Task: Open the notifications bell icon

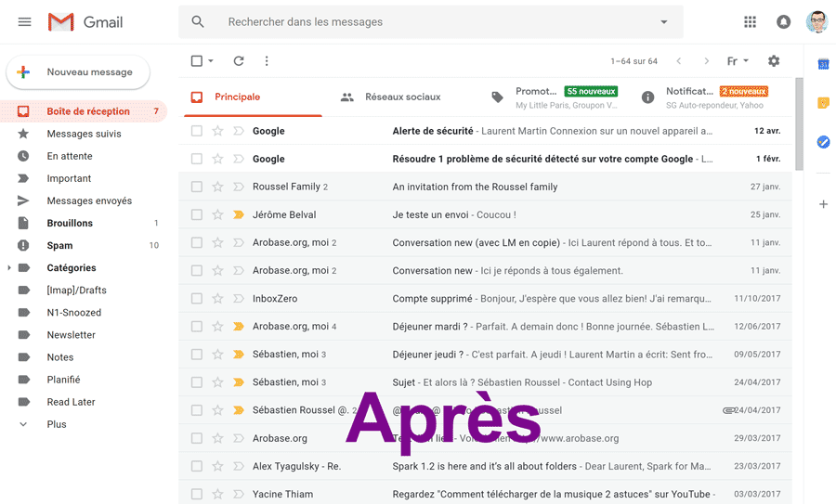Action: pos(783,22)
